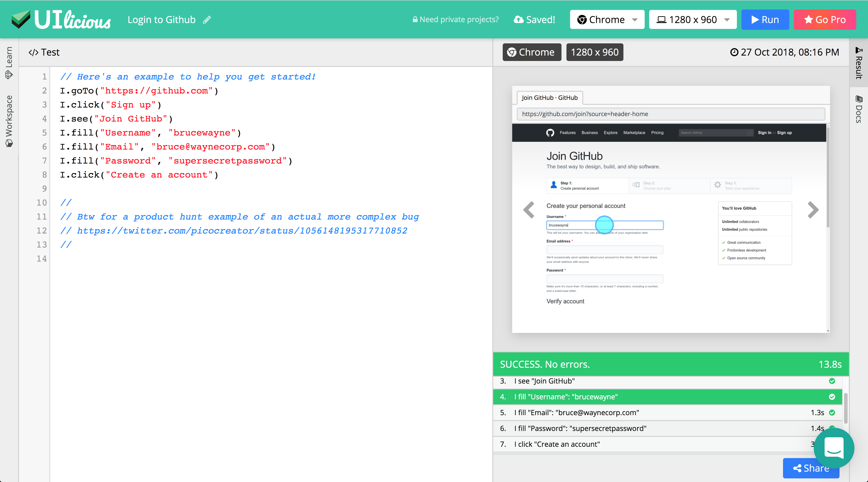This screenshot has width=868, height=482.
Task: Select step 7 I click Create an account
Action: tap(668, 444)
